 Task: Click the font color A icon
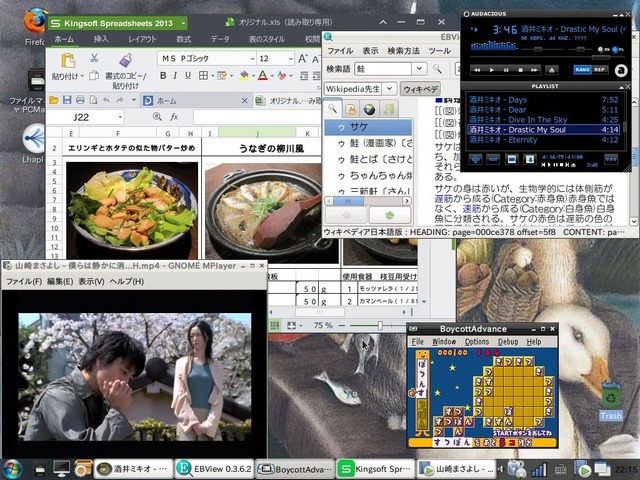[263, 76]
